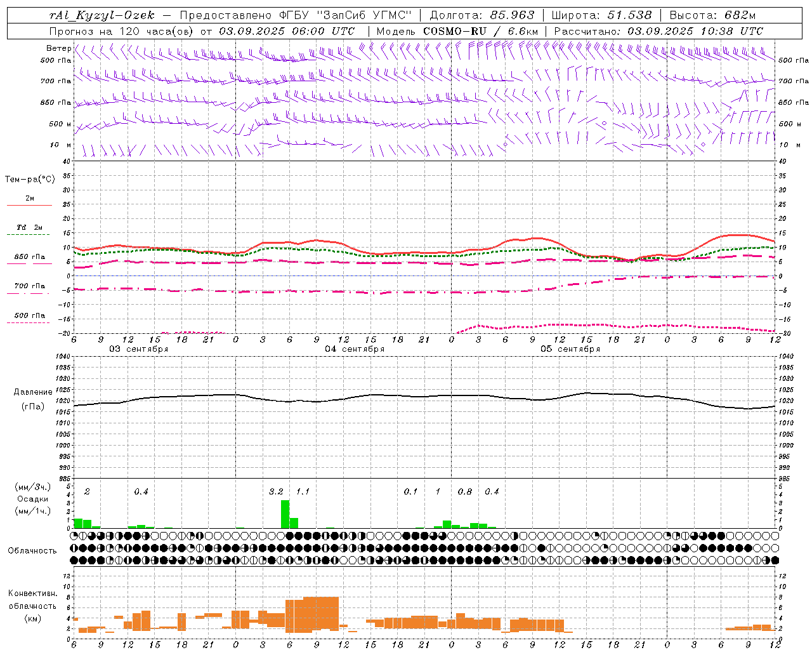Select the "Тем-ра(°C)" temperature label
The image size is (812, 650).
[30, 180]
